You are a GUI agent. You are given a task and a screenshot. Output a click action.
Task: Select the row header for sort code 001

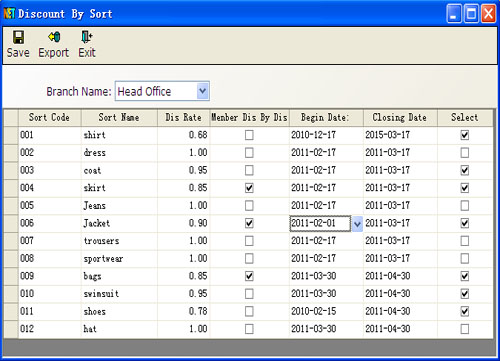[11, 135]
